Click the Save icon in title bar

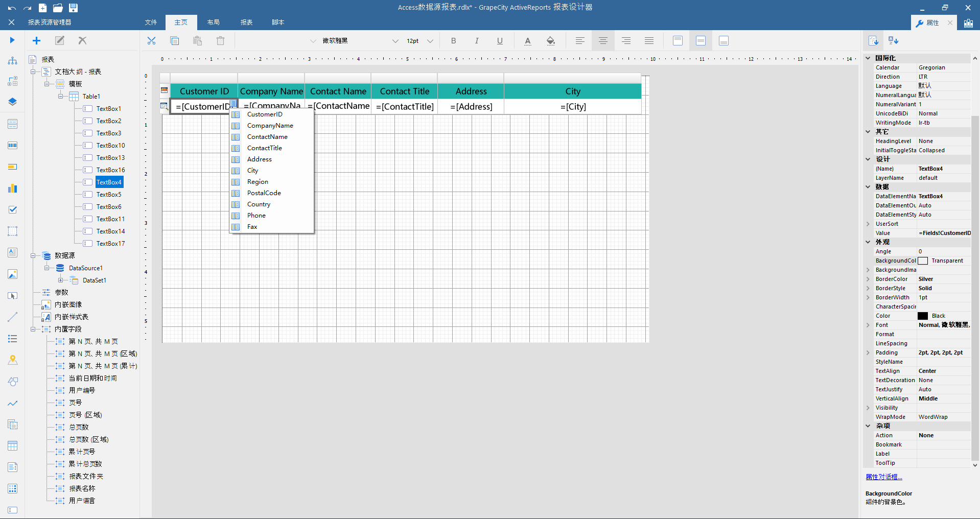[x=73, y=8]
